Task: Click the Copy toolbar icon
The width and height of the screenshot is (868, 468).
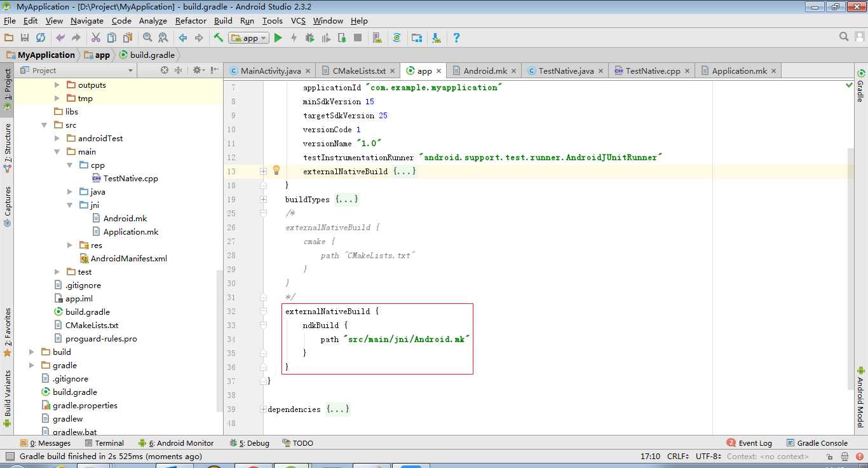Action: tap(111, 38)
